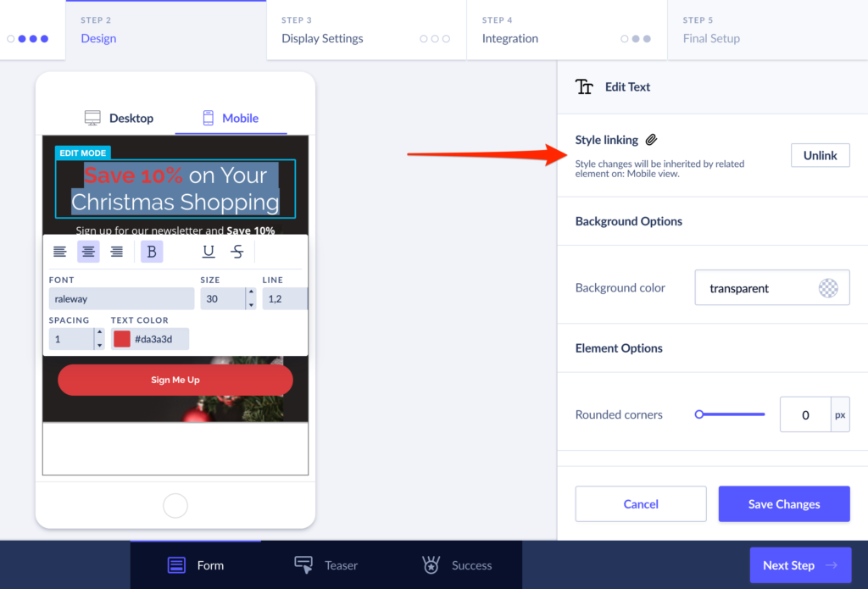
Task: Decrease spacing with down arrow
Action: coord(99,345)
